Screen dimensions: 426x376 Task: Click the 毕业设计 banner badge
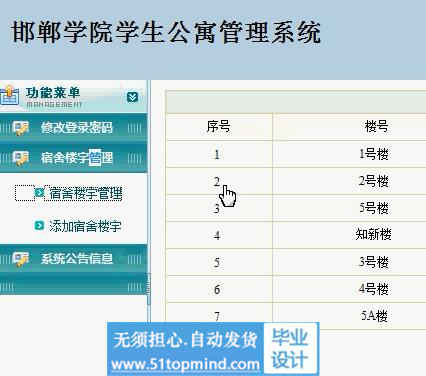(289, 348)
